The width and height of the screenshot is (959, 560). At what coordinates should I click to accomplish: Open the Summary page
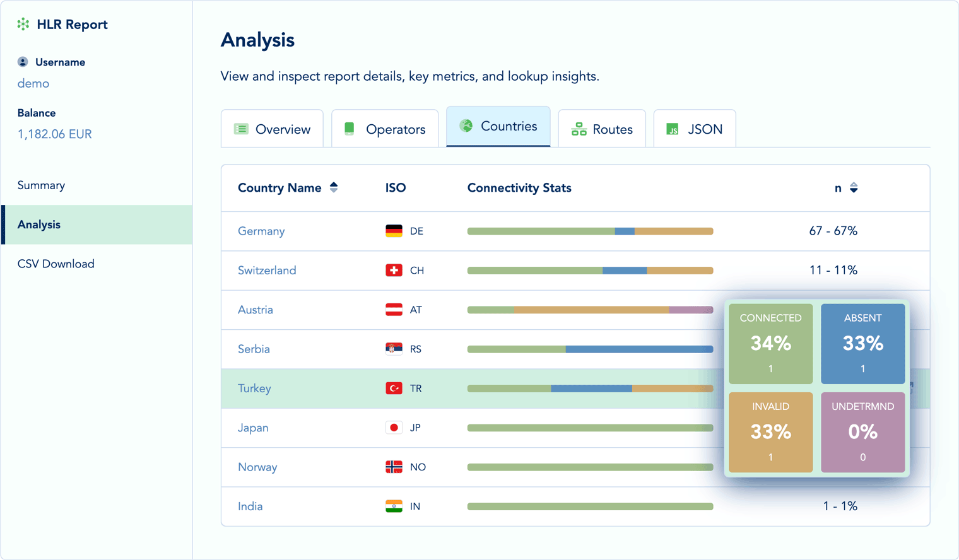click(x=41, y=185)
